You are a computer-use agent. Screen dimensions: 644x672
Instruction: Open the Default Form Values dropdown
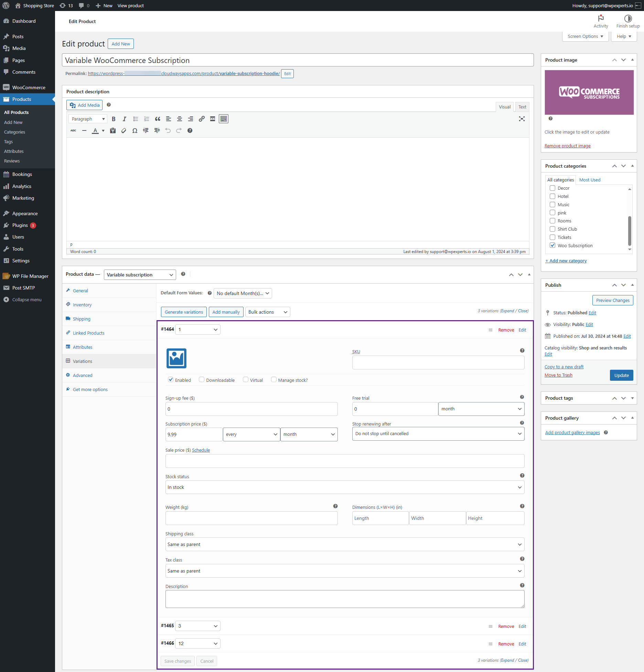pyautogui.click(x=243, y=293)
